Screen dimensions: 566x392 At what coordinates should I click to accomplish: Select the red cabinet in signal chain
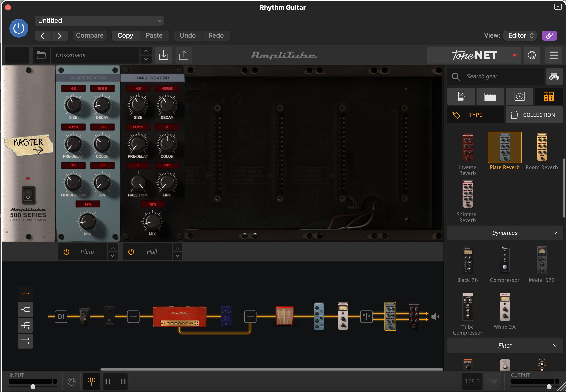(x=284, y=316)
